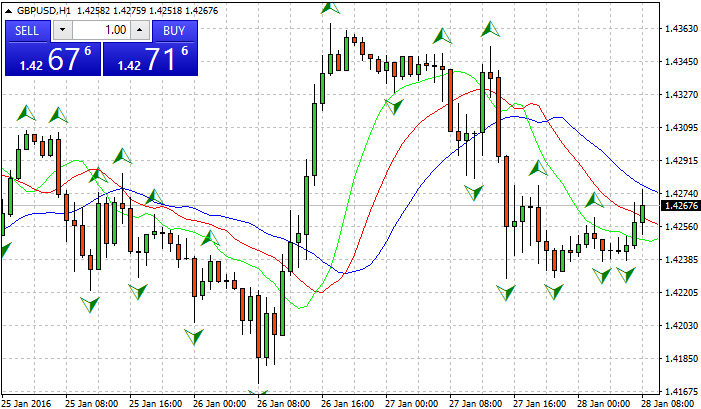Click the 26 Jan 16:00 time label
Viewport: 701px width, 409px height.
click(348, 404)
